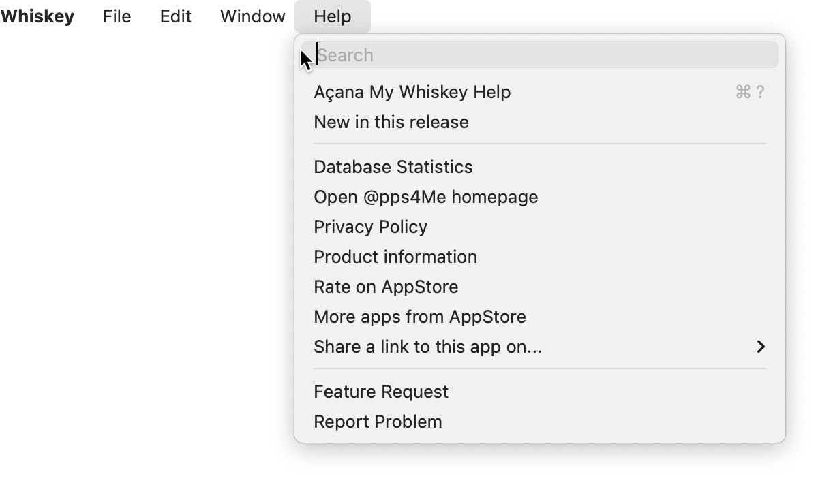The height and width of the screenshot is (504, 818).
Task: Select Open @pps4Me homepage
Action: (540, 197)
